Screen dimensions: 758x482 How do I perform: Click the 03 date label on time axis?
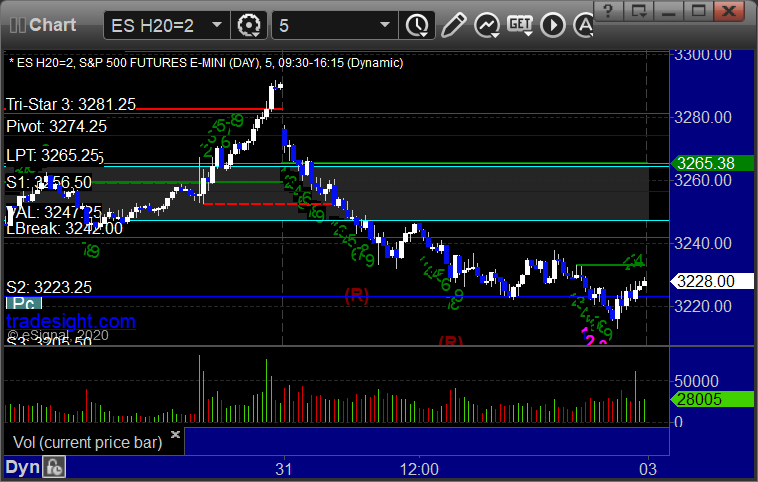click(648, 469)
